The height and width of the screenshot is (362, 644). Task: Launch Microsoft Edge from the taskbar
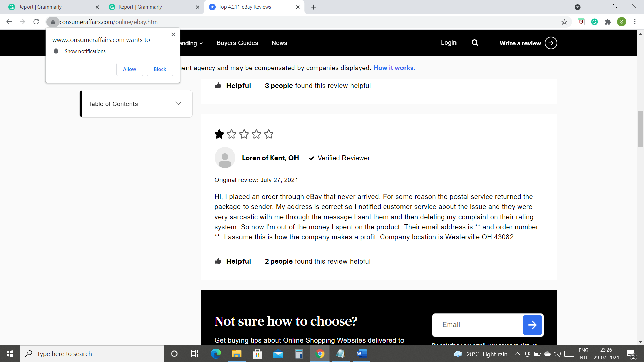coord(216,354)
